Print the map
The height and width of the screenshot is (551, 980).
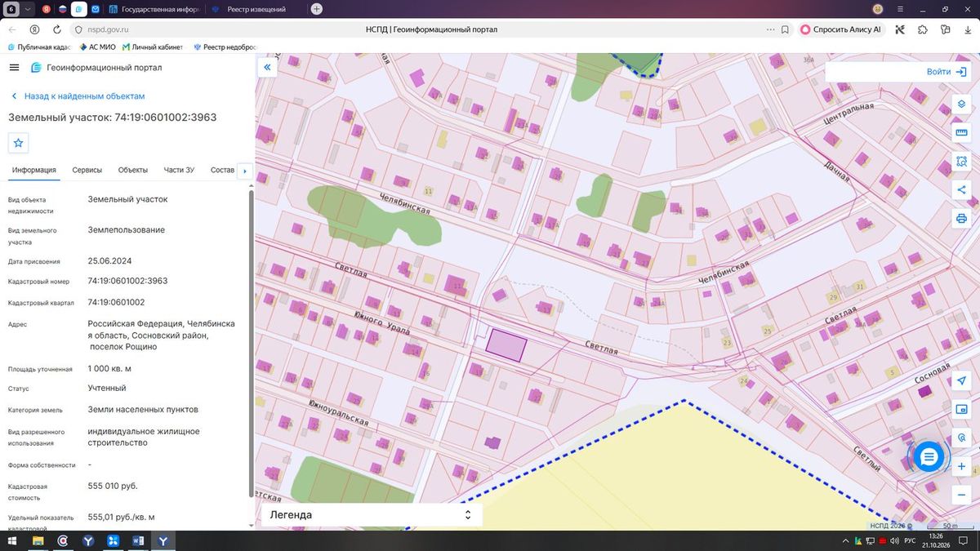click(961, 218)
